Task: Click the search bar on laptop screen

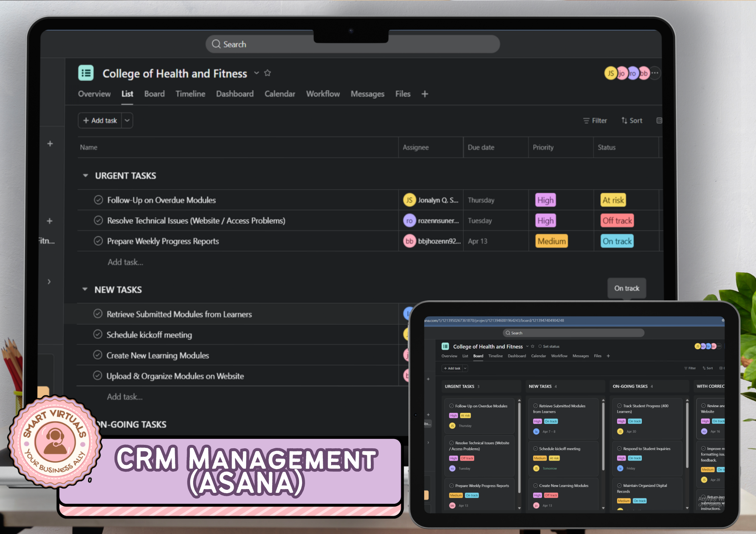Action: [x=353, y=44]
